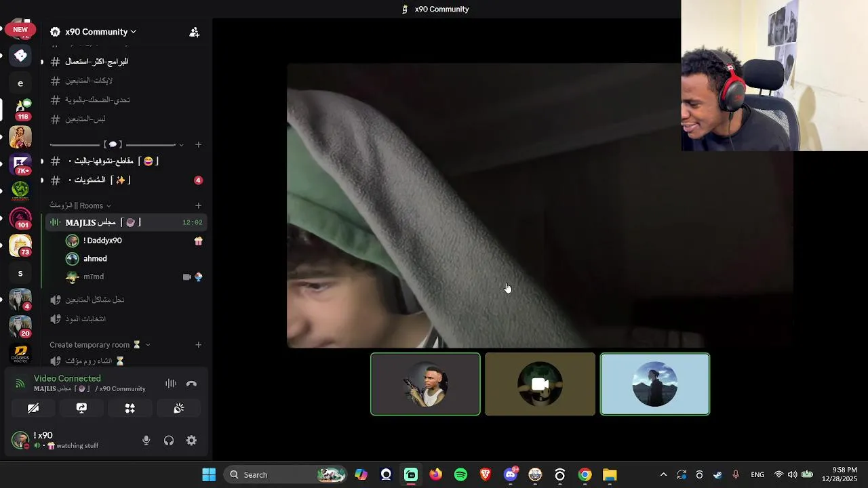Add a channel under Create temporary room
Image resolution: width=868 pixels, height=488 pixels.
(198, 345)
